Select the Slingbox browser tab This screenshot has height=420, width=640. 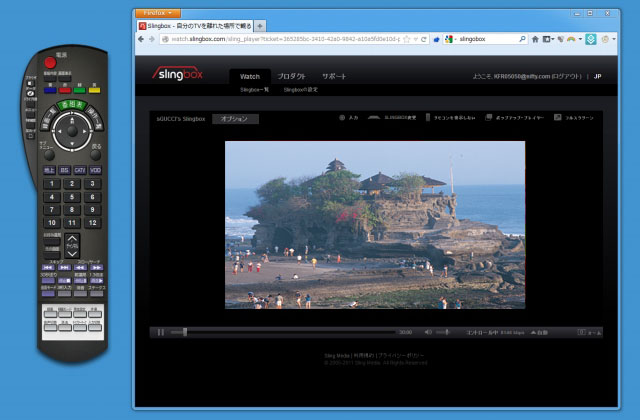pos(195,26)
